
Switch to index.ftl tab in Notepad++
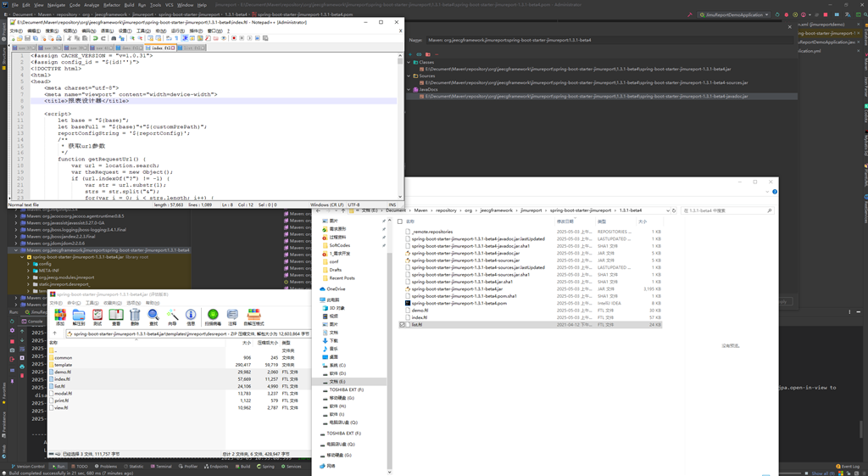click(x=160, y=48)
